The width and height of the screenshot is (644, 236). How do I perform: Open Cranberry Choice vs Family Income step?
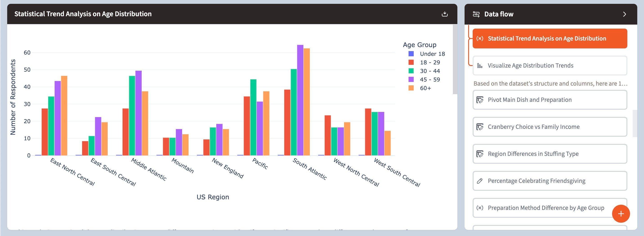[550, 127]
